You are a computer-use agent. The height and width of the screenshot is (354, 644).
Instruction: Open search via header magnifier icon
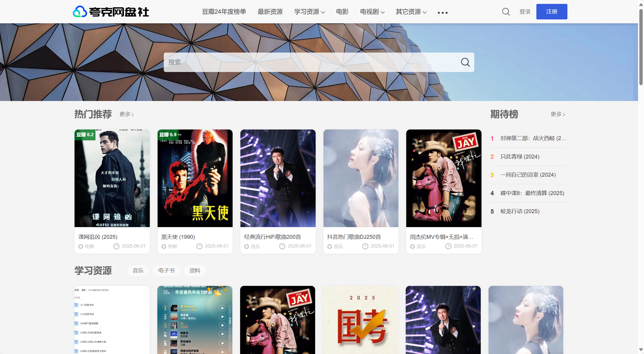[506, 12]
